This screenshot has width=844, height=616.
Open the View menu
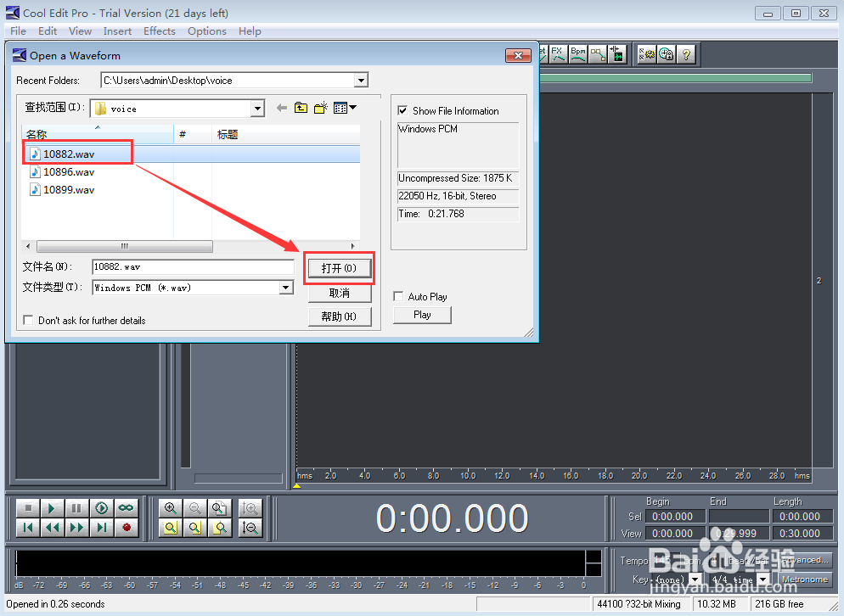80,31
